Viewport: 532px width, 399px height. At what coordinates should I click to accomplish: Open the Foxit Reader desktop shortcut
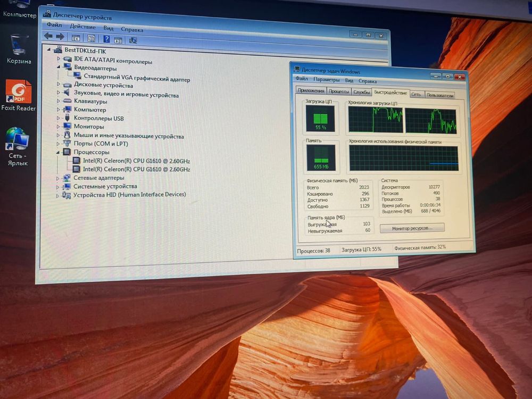[x=19, y=96]
